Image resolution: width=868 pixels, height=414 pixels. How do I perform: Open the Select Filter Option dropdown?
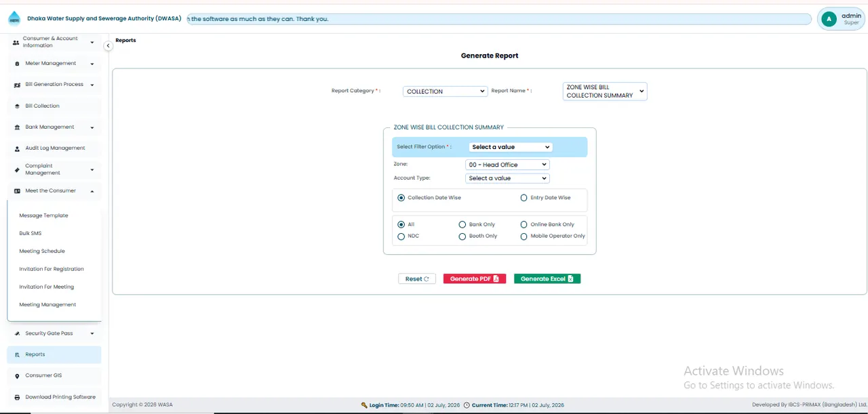click(x=511, y=147)
